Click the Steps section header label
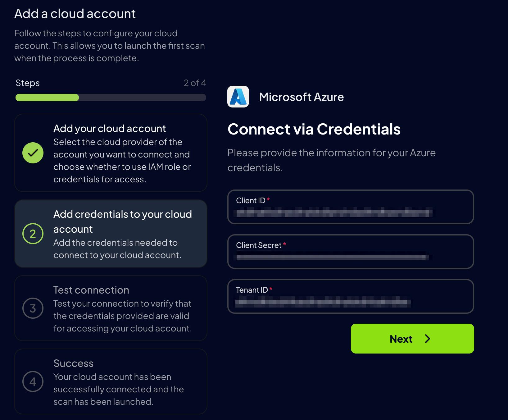Screen dimensions: 508x420 coord(27,83)
